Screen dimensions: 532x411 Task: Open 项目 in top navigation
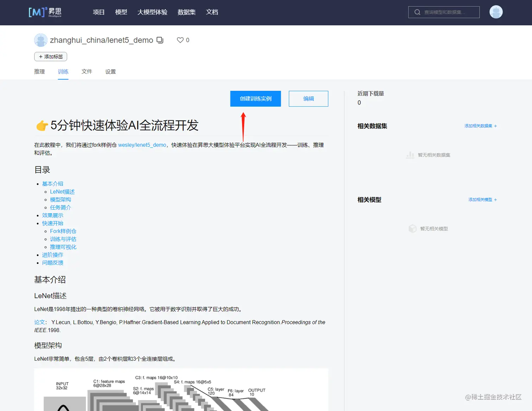click(x=99, y=12)
